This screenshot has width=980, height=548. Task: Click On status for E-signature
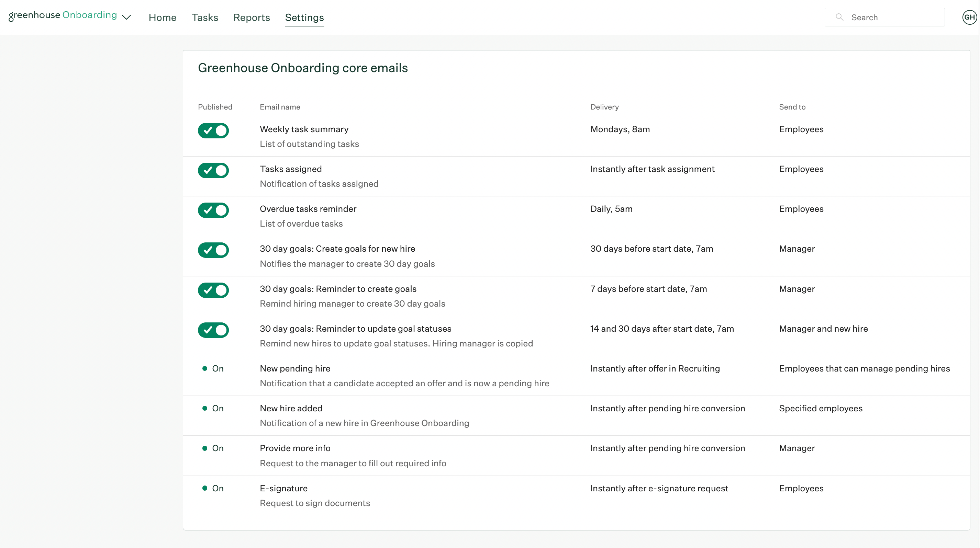(213, 488)
